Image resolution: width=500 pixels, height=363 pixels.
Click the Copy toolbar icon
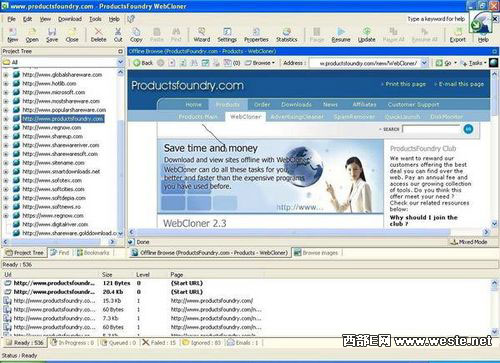pyautogui.click(x=136, y=35)
